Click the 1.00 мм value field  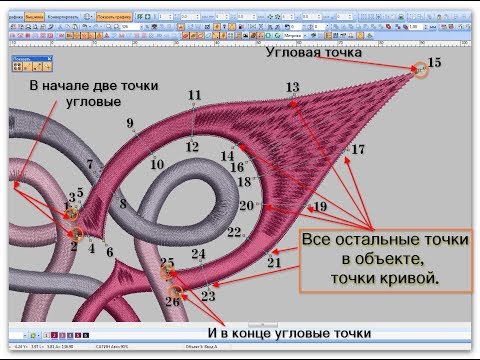tap(416, 27)
